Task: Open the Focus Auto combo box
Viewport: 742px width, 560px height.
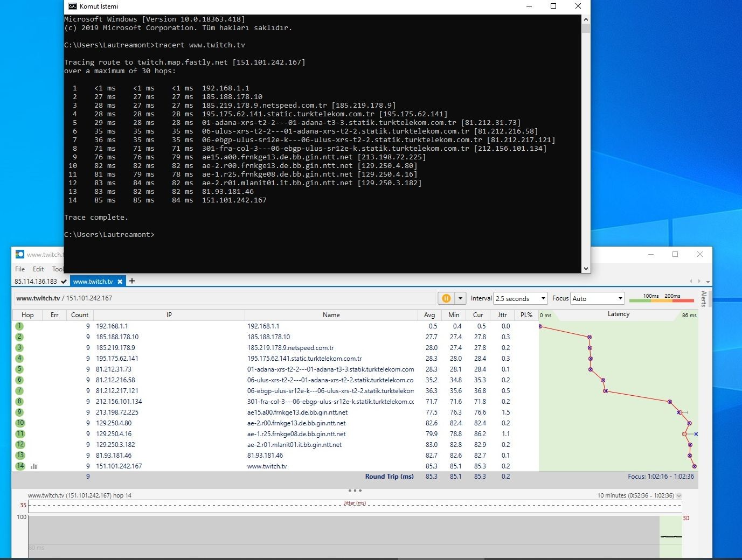Action: (598, 298)
